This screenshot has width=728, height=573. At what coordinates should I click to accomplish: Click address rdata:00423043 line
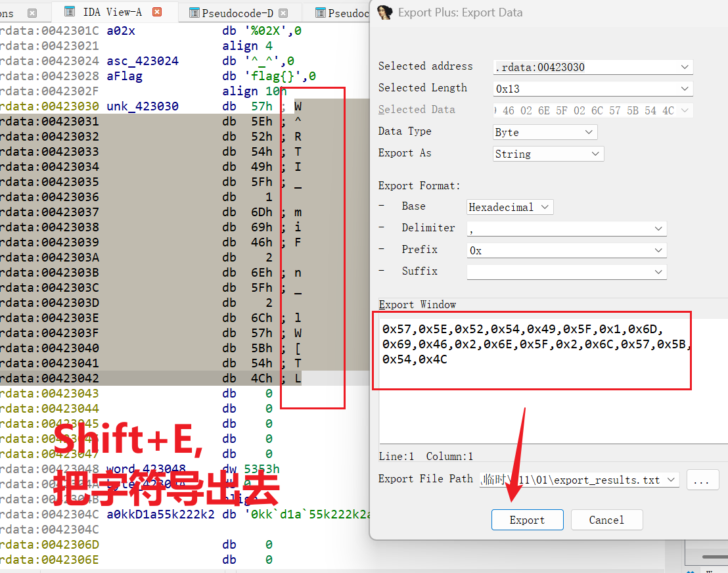pyautogui.click(x=49, y=394)
